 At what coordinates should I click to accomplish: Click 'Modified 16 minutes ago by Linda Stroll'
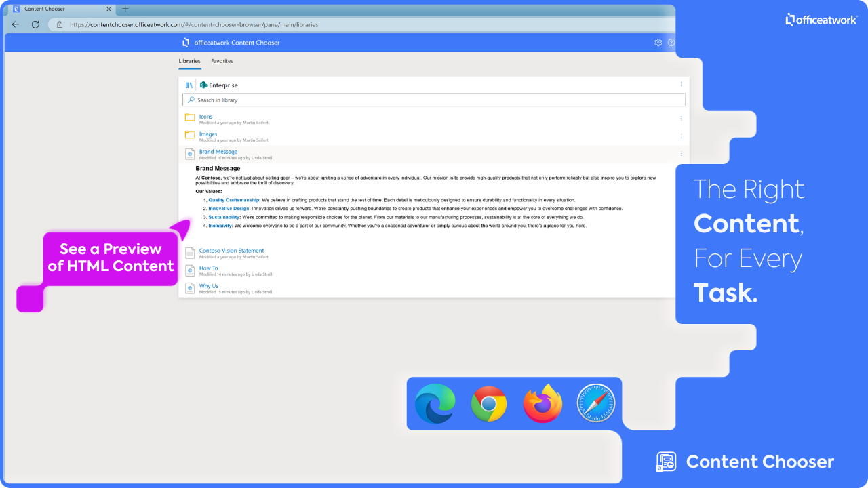coord(235,158)
